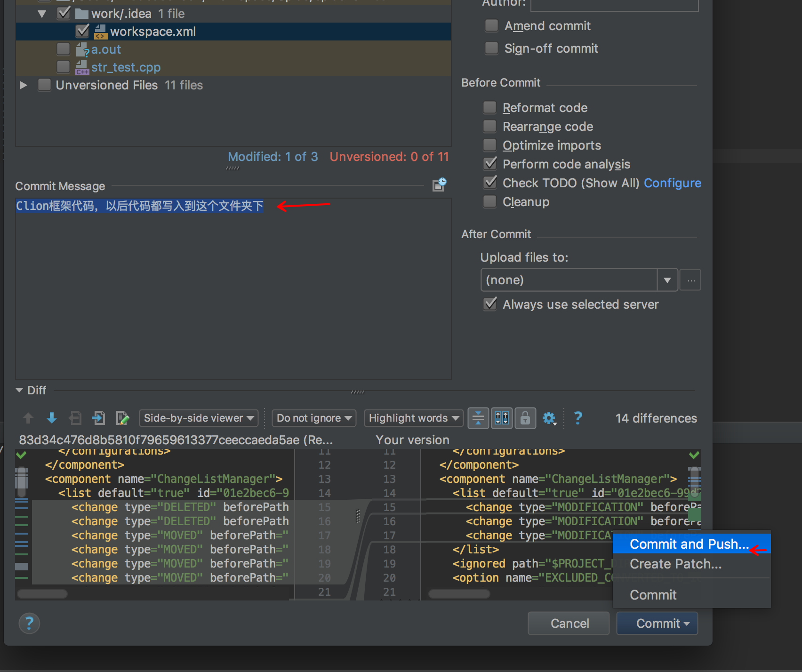Jump to source pencil icon

coord(122,418)
